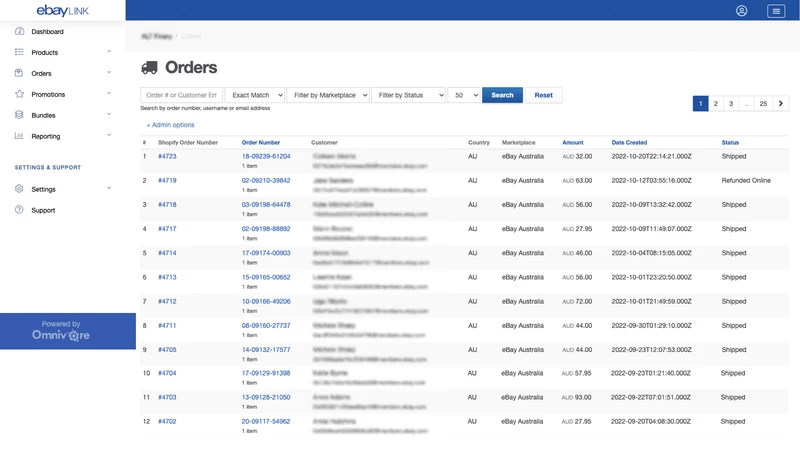This screenshot has height=450, width=800.
Task: Go to page 2
Action: [716, 104]
